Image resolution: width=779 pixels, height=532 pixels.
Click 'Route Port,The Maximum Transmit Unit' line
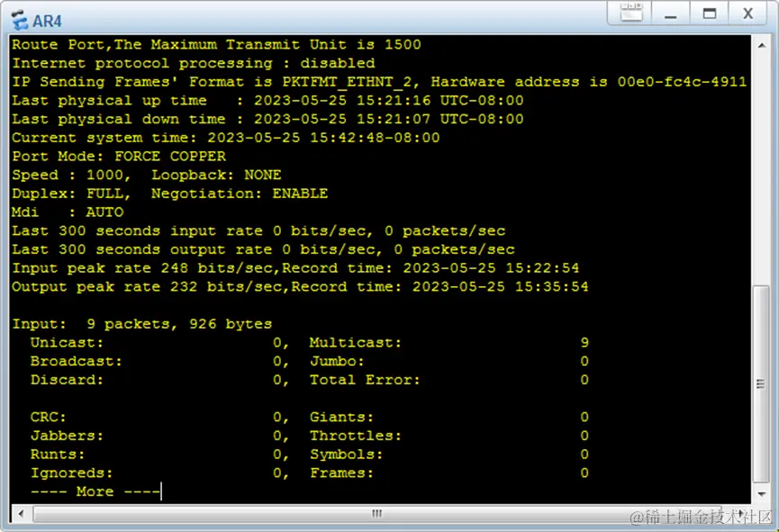point(217,45)
